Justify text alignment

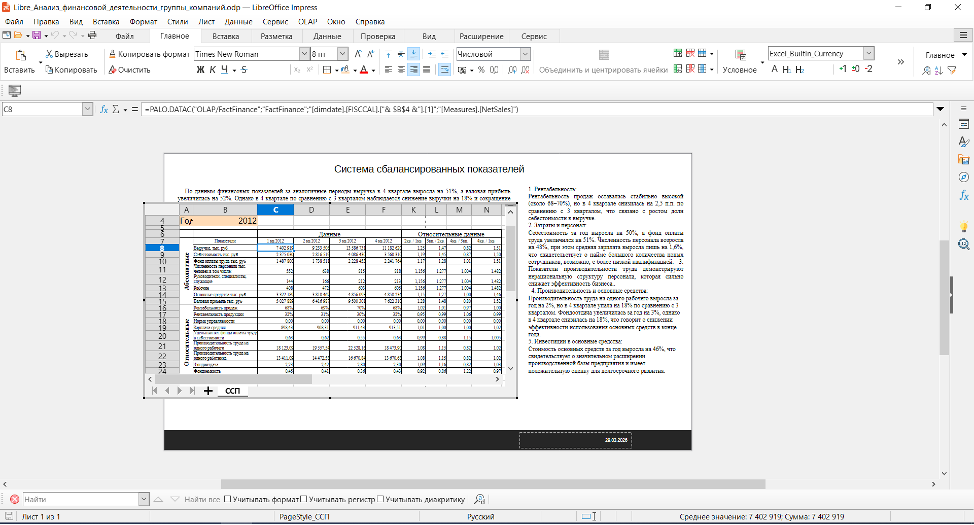pos(427,70)
